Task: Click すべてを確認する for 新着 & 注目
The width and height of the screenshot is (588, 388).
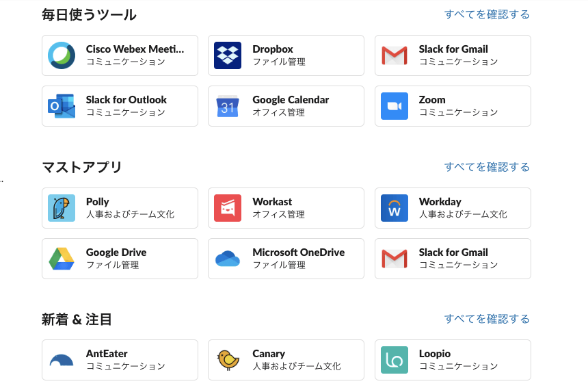Action: (487, 319)
